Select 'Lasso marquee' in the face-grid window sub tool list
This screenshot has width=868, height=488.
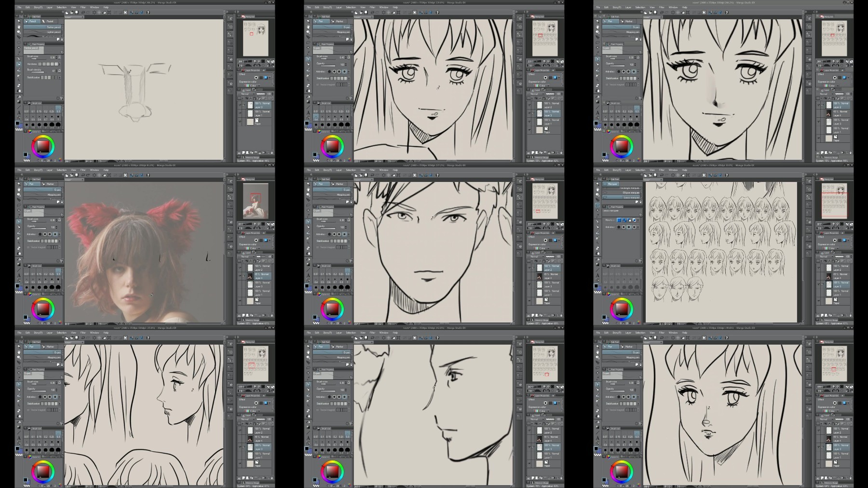(x=621, y=197)
